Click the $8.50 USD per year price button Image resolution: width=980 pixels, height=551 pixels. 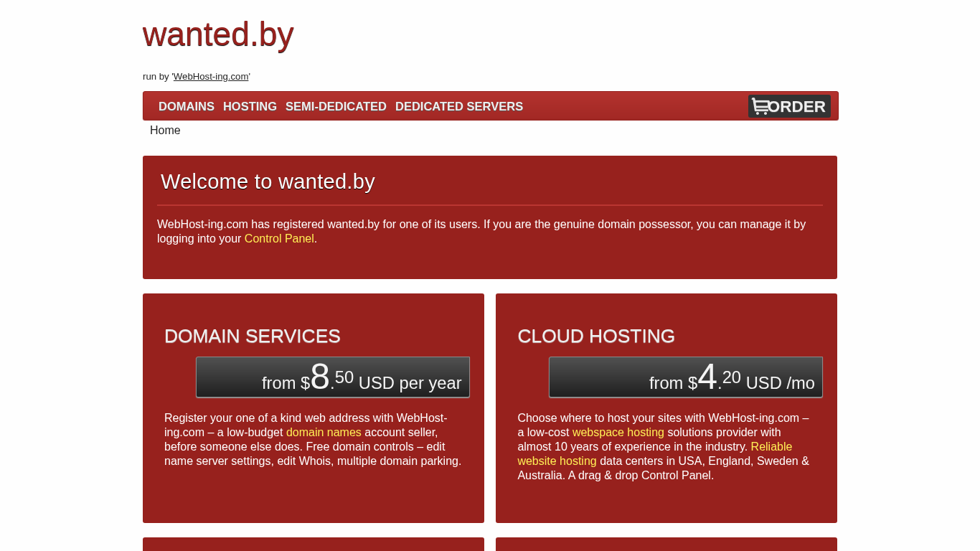click(x=333, y=377)
